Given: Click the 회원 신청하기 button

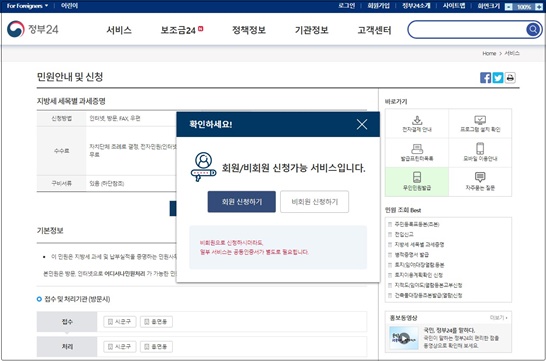Looking at the screenshot, I should (x=242, y=202).
